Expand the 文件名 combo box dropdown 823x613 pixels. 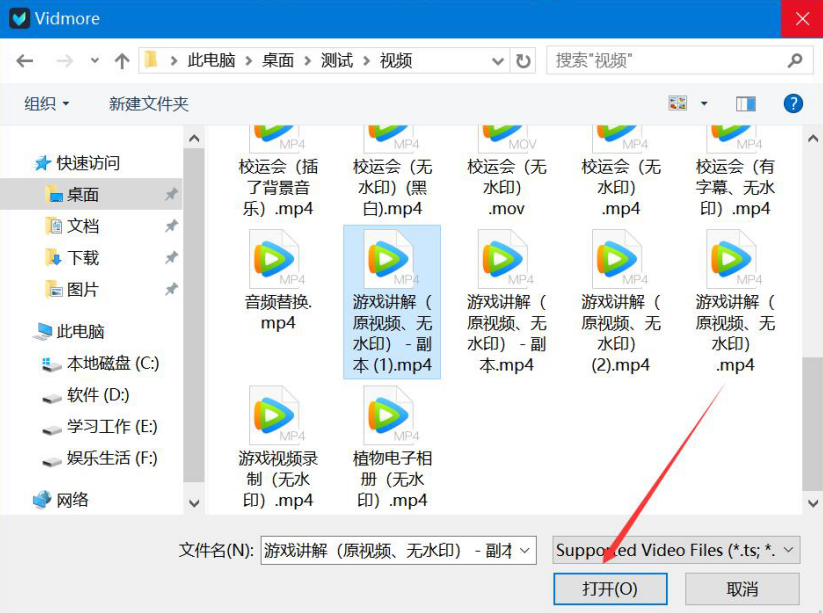click(x=524, y=550)
